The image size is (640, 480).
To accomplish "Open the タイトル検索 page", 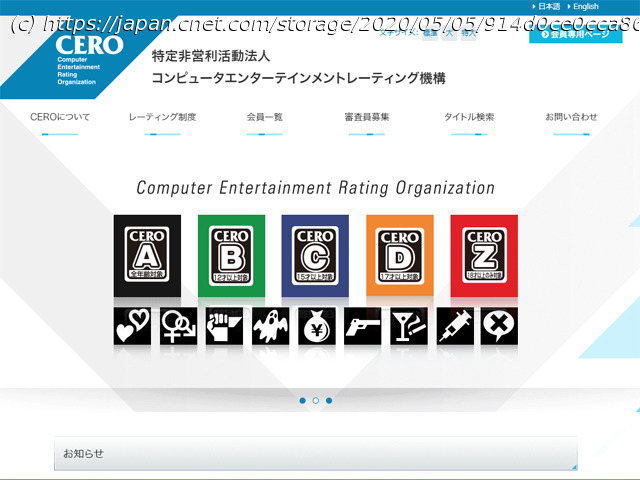I will tap(469, 117).
